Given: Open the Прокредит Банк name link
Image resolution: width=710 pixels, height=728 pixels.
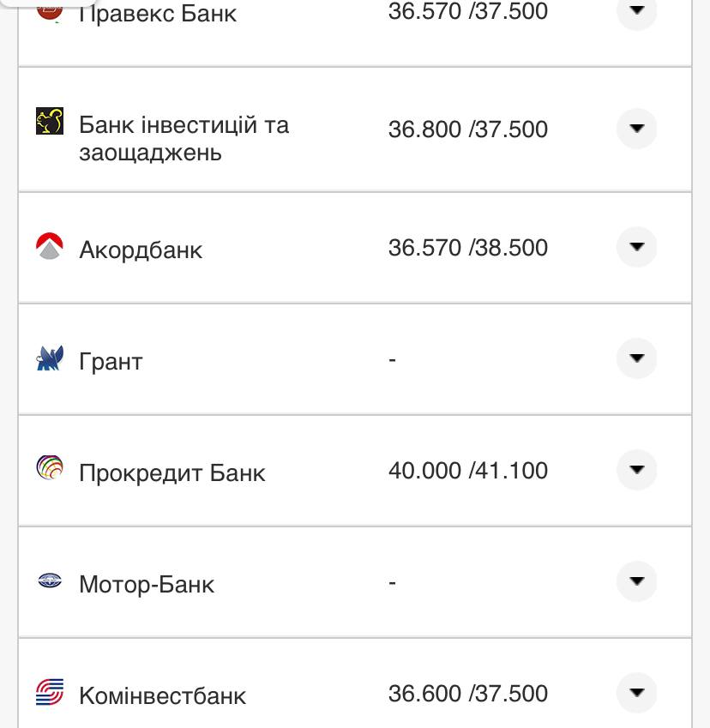Looking at the screenshot, I should point(172,473).
